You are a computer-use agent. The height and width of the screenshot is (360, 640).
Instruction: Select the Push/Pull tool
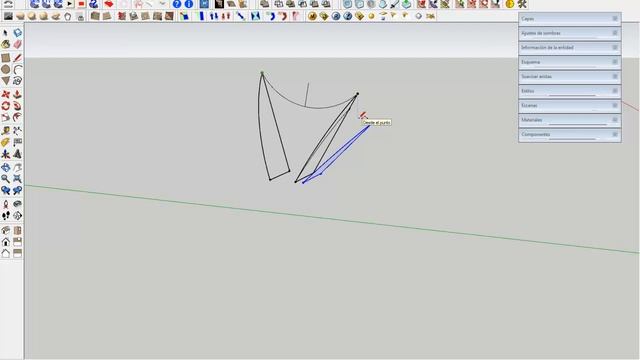17,94
